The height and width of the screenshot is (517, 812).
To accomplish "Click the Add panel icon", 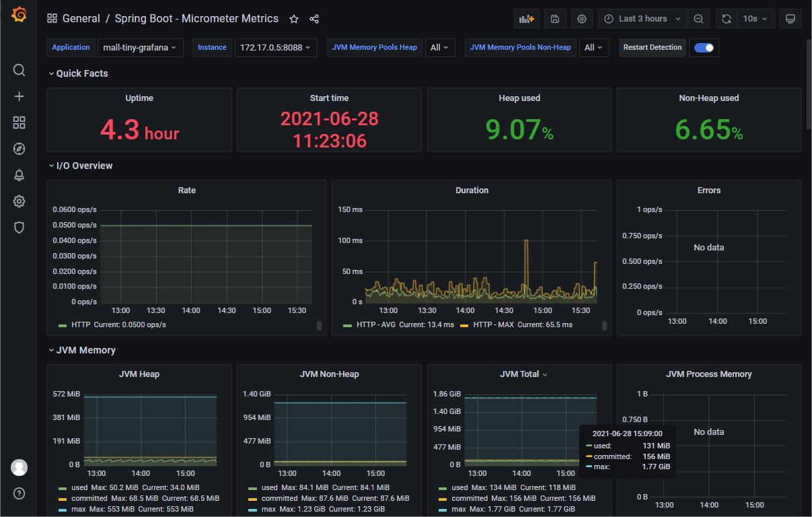I will click(x=527, y=19).
